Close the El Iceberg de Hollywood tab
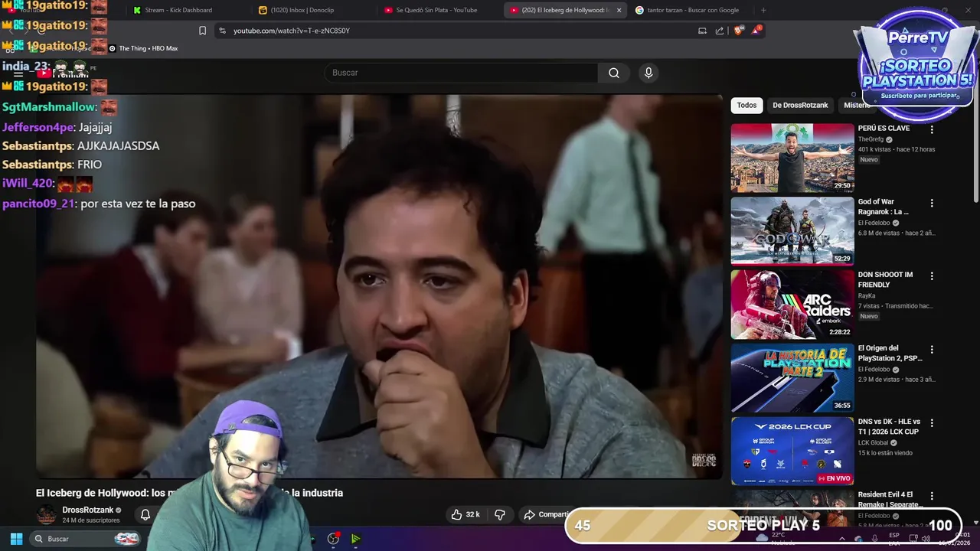This screenshot has width=980, height=551. coord(618,10)
